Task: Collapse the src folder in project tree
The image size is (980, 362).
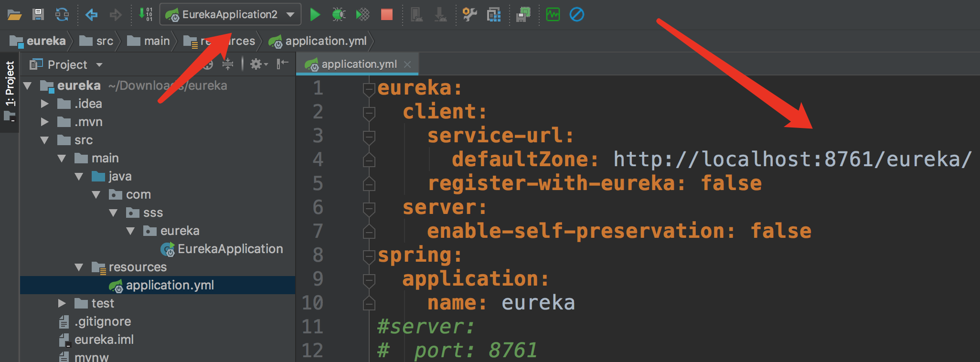Action: [x=45, y=140]
